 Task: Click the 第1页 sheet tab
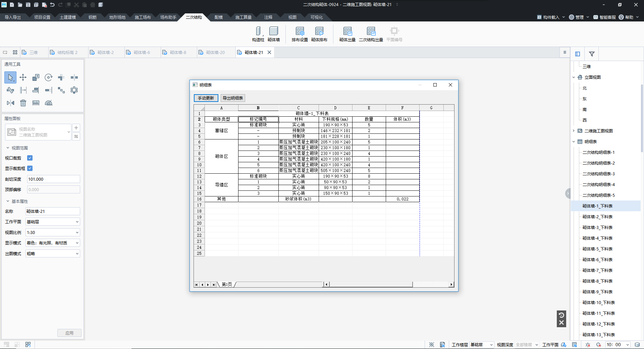[227, 285]
